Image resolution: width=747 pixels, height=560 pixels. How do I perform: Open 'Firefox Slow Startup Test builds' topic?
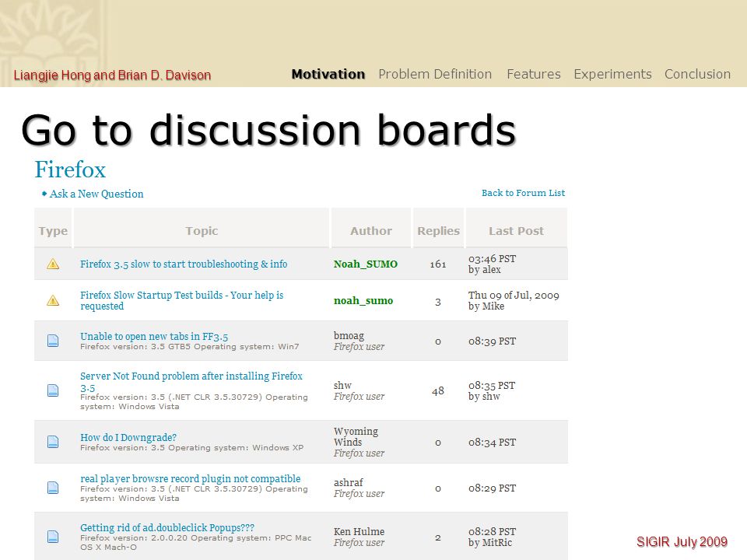click(181, 300)
